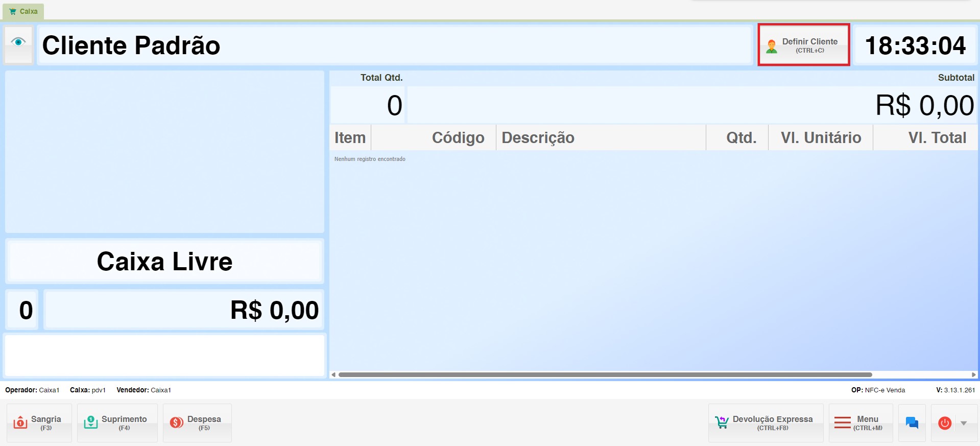The height and width of the screenshot is (446, 980).
Task: Expand the dropdown arrow beside power button
Action: click(x=964, y=423)
